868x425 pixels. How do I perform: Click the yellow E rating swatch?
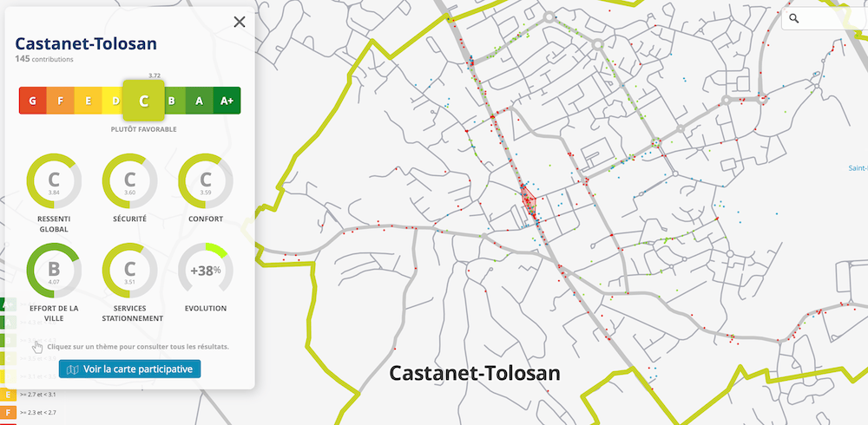pos(88,101)
